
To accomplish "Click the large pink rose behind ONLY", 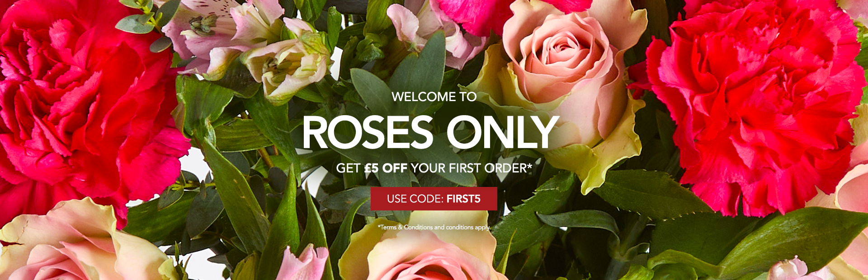I will click(565, 68).
